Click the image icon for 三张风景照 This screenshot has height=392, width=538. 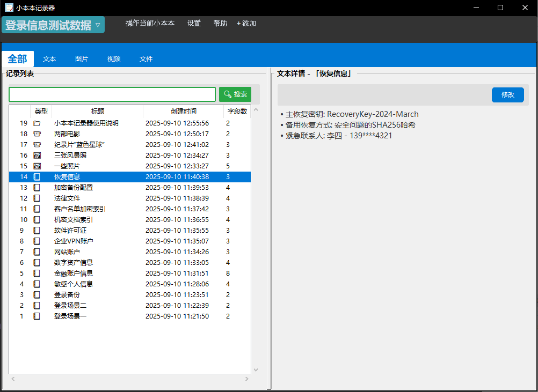(x=37, y=156)
